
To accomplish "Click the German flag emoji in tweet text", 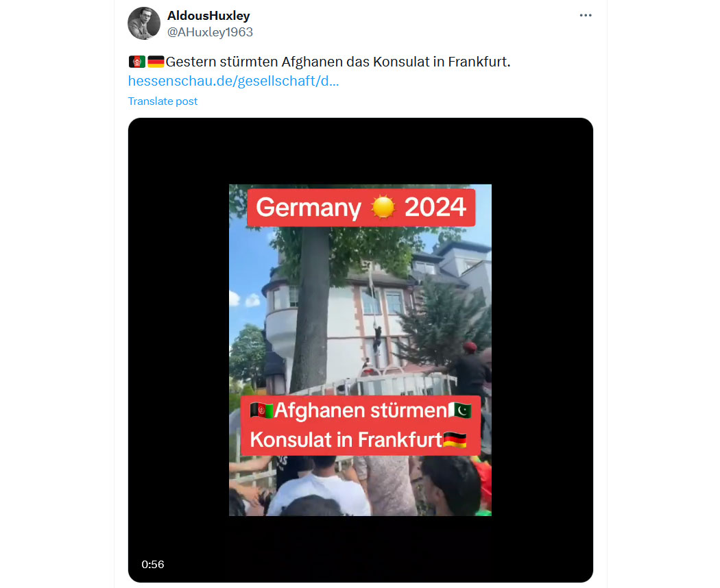I will point(156,62).
